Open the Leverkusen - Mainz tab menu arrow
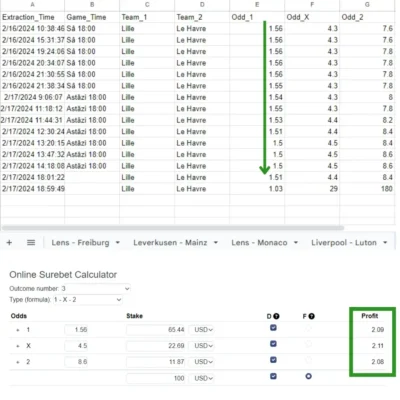 pyautogui.click(x=216, y=243)
